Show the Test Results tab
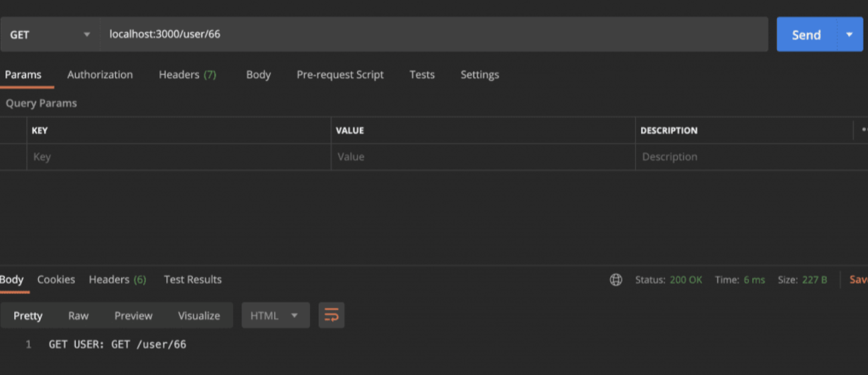Image resolution: width=868 pixels, height=375 pixels. point(193,279)
